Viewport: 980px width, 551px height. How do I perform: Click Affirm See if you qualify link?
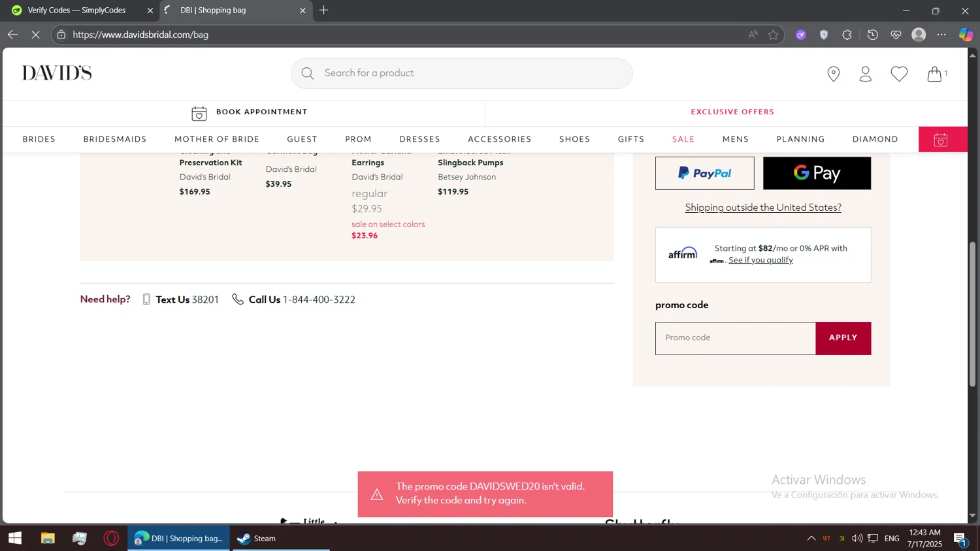point(760,260)
